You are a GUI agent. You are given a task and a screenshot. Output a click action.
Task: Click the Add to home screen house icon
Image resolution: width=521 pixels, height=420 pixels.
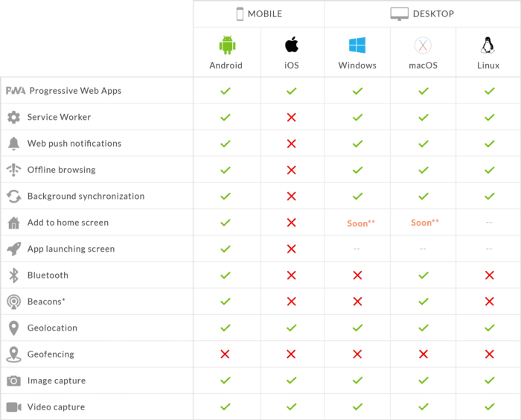coord(13,223)
